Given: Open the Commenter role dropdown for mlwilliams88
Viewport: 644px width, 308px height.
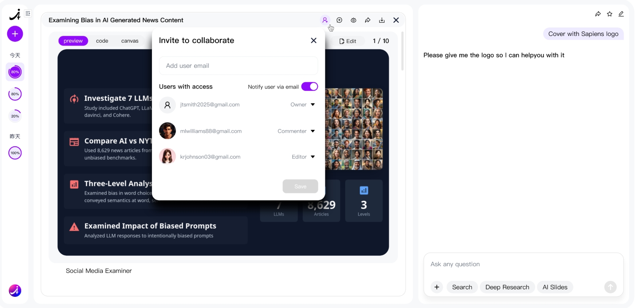Looking at the screenshot, I should click(x=296, y=131).
